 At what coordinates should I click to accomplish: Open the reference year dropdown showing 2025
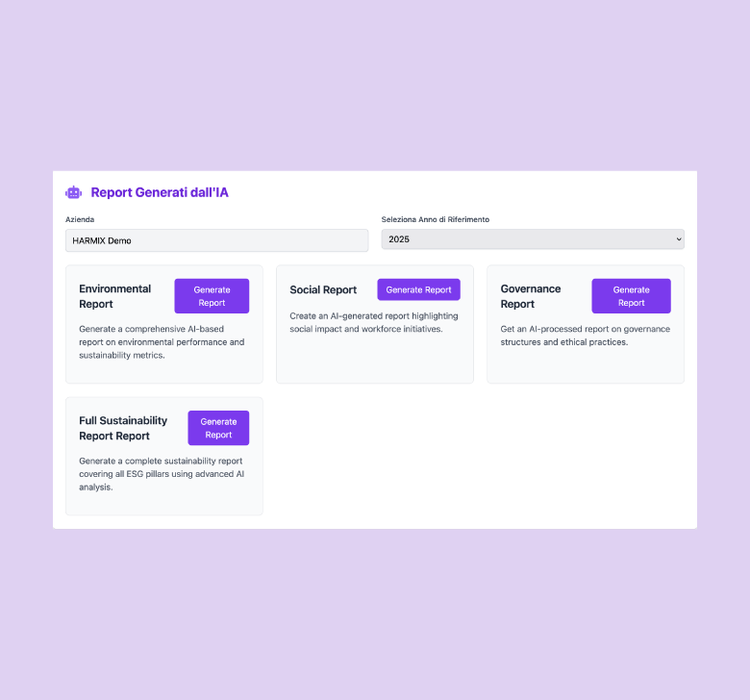(x=533, y=239)
